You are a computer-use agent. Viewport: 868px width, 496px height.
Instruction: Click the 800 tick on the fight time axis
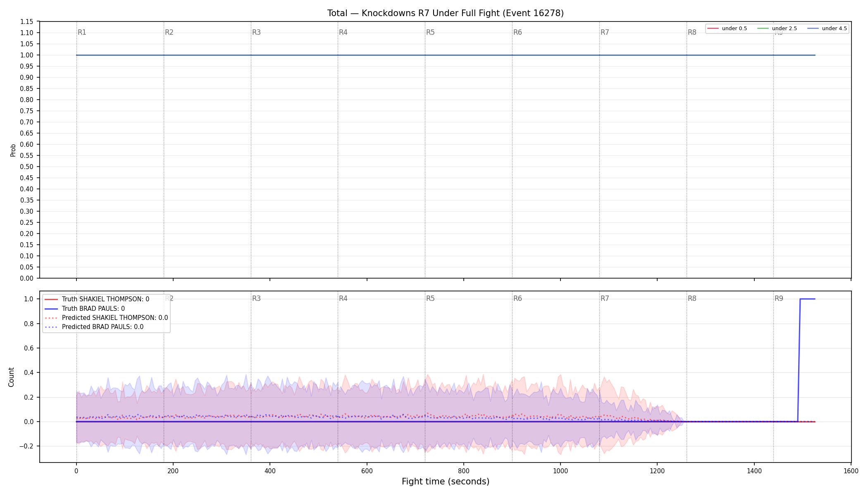coord(464,471)
